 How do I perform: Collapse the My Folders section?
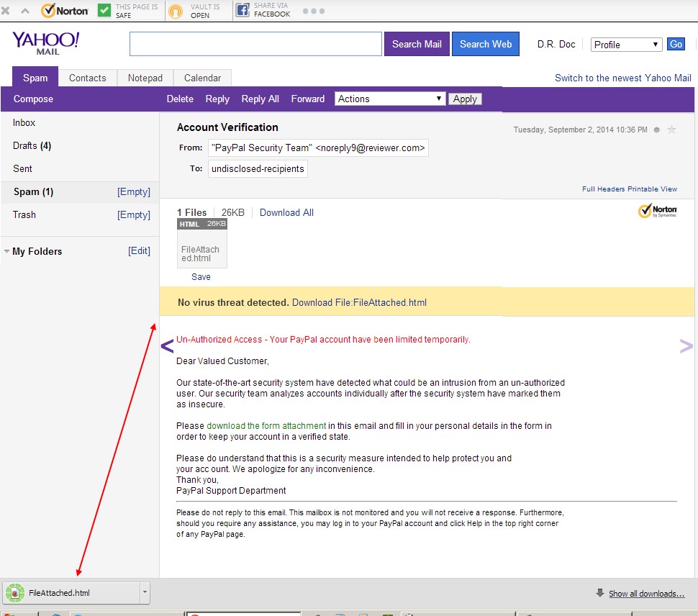pyautogui.click(x=7, y=251)
